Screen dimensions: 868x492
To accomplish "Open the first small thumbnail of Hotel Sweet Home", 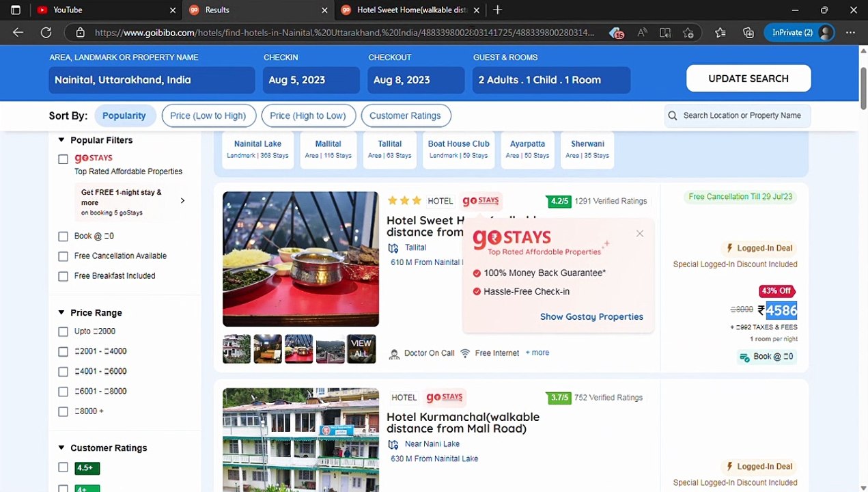I will [x=237, y=348].
